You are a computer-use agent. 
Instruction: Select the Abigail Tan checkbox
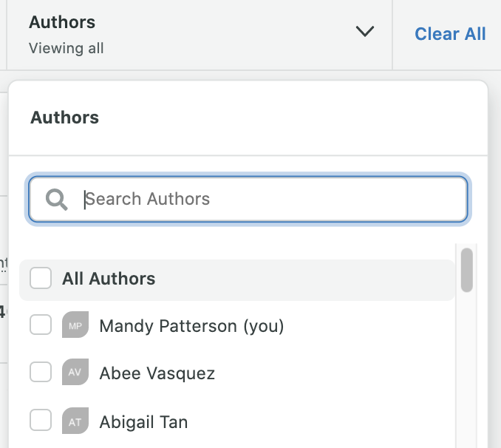coord(41,420)
